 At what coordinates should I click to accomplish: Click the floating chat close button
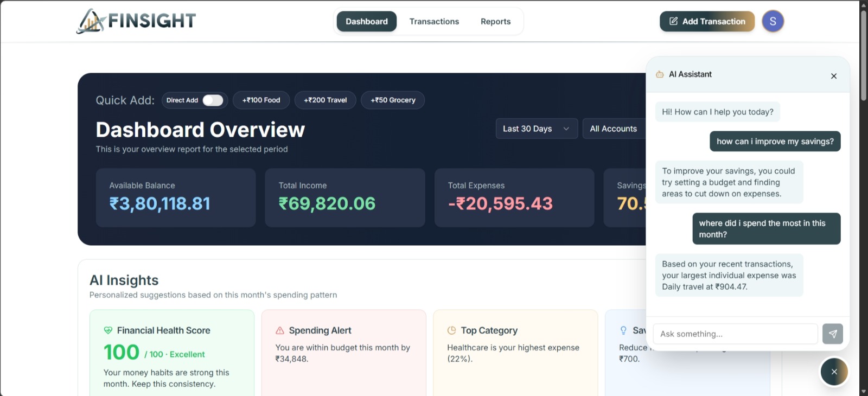pos(834,372)
